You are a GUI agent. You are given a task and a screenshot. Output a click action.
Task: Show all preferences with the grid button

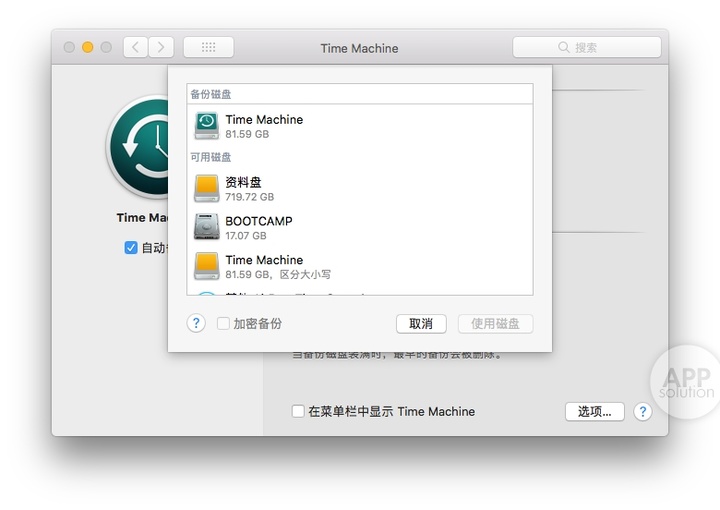208,47
